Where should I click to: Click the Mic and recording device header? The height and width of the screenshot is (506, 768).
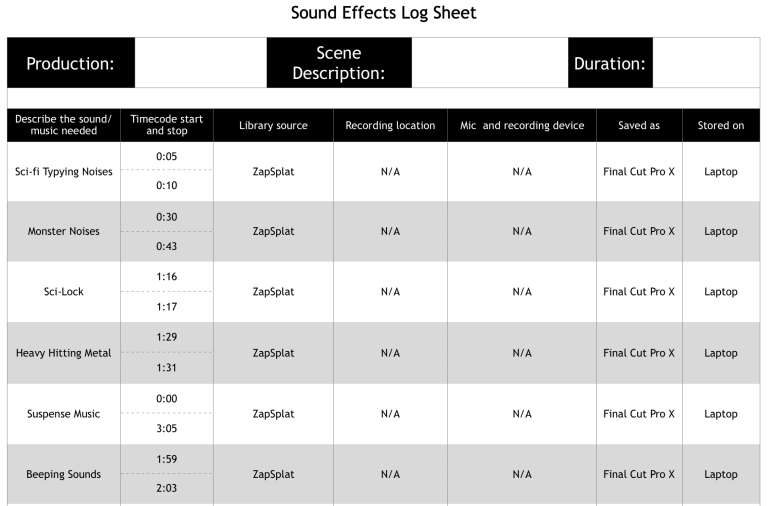[522, 125]
